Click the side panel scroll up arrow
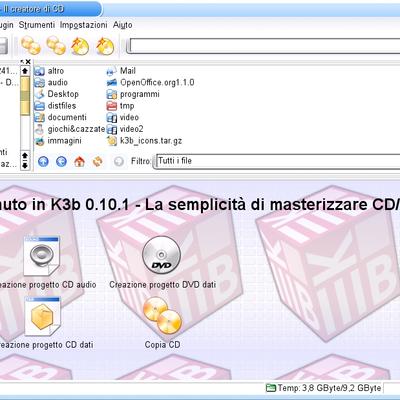Viewport: 400px width, 400px height. click(25, 71)
